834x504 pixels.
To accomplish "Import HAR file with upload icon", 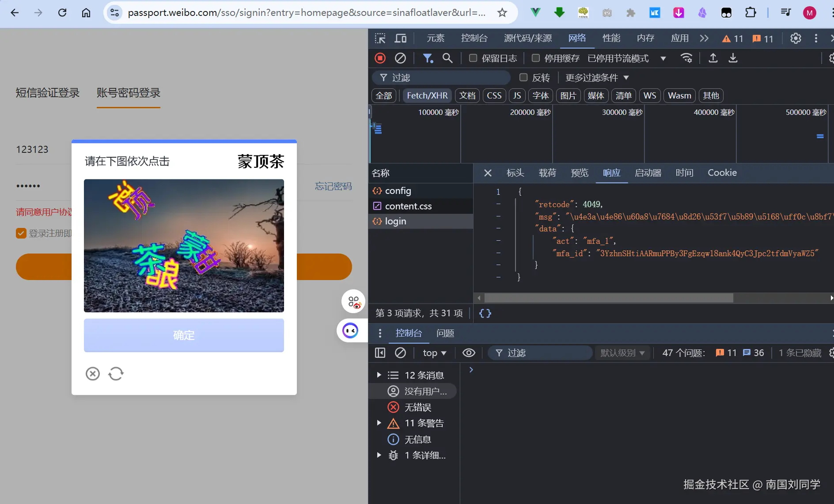I will pos(713,58).
